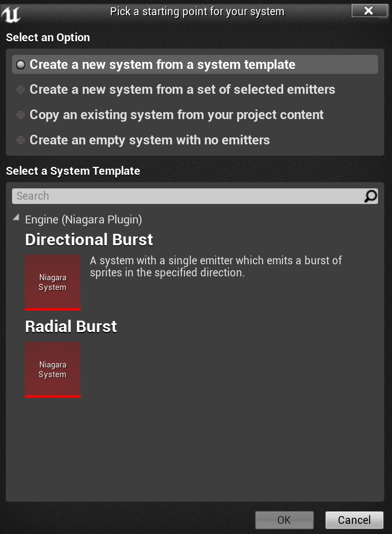Focus the template Search input field
Viewport: 392px width, 534px height.
coord(187,196)
